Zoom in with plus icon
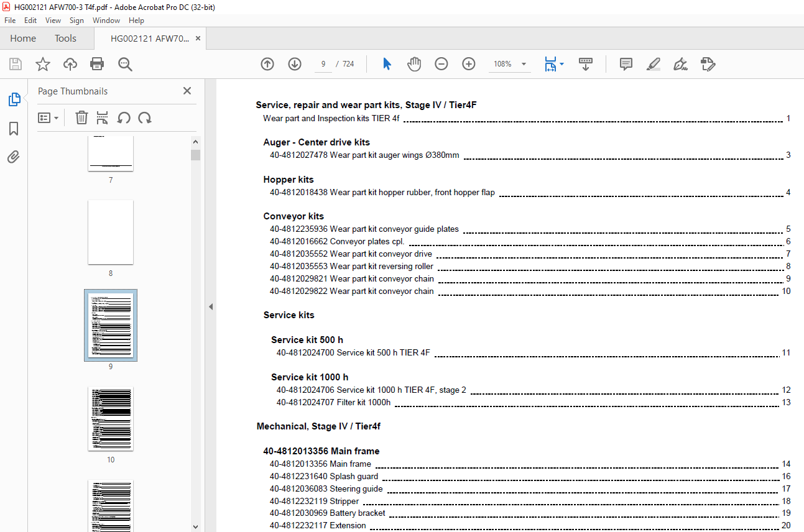 469,64
